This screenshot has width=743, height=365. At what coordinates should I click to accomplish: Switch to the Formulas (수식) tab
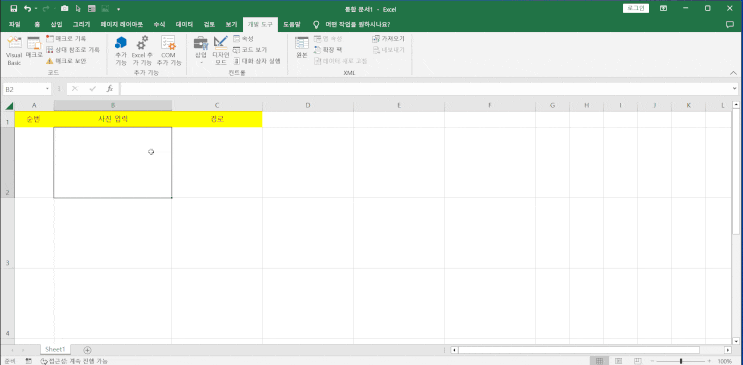(x=159, y=24)
